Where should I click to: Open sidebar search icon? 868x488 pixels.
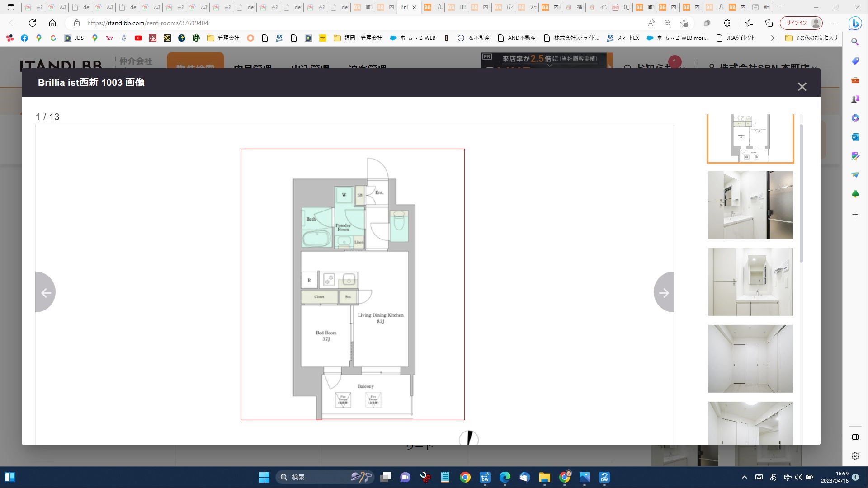click(855, 42)
